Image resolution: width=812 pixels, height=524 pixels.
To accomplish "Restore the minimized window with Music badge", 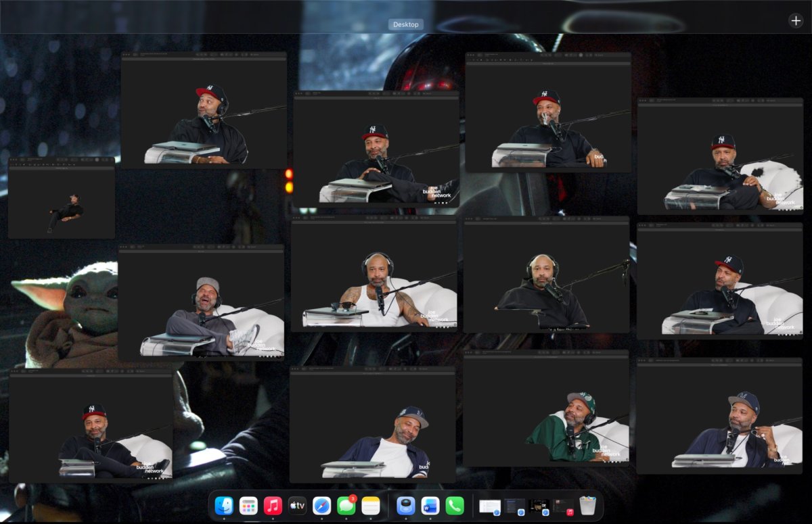I will [564, 506].
